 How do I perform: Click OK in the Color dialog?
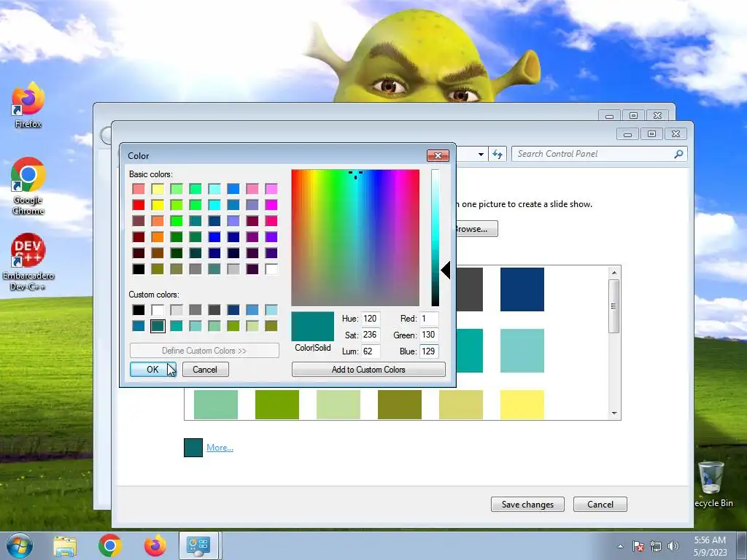[153, 370]
